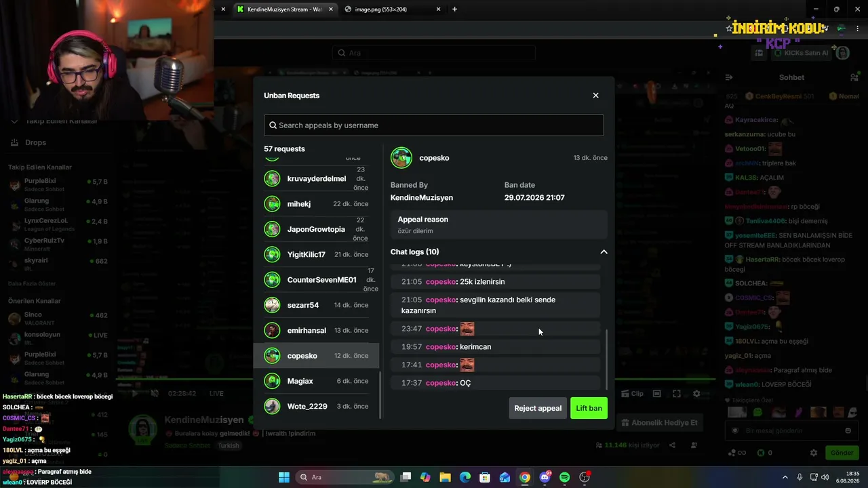Show hidden system tray icons chevron

785,477
